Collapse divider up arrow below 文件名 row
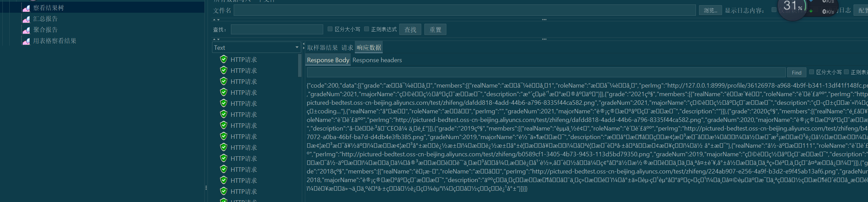868x202 pixels. click(x=214, y=20)
